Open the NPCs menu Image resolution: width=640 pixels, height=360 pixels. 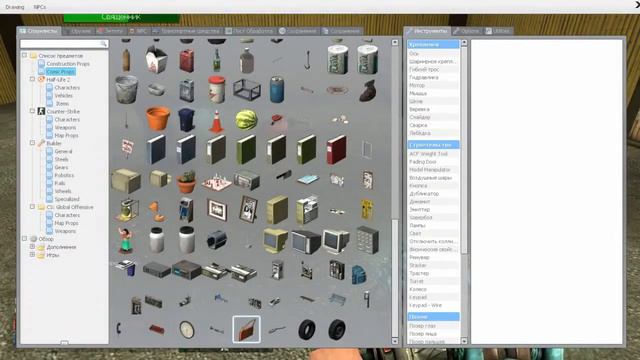40,7
